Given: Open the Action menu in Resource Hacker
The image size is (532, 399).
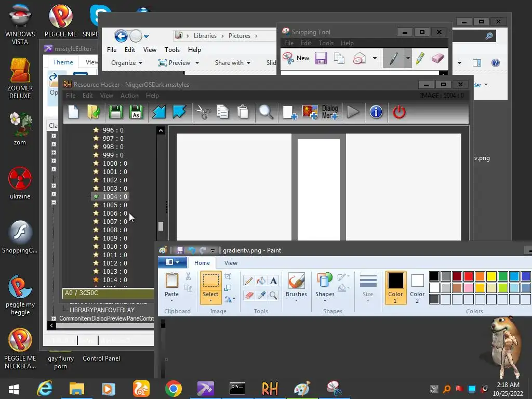Looking at the screenshot, I should [x=129, y=96].
